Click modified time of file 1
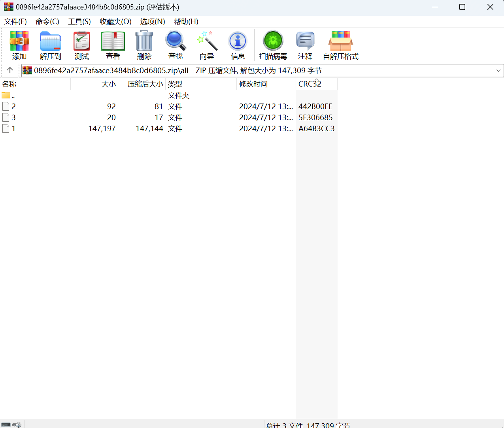The width and height of the screenshot is (504, 428). [266, 128]
